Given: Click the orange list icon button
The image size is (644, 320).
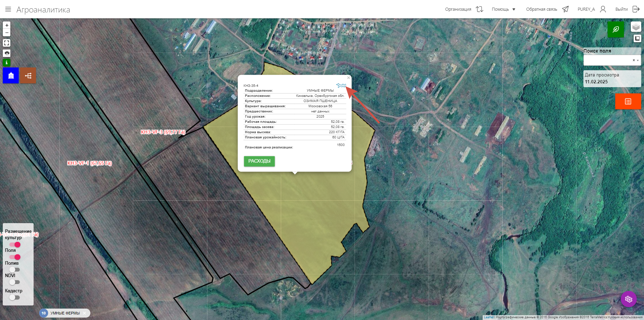Looking at the screenshot, I should click(628, 101).
